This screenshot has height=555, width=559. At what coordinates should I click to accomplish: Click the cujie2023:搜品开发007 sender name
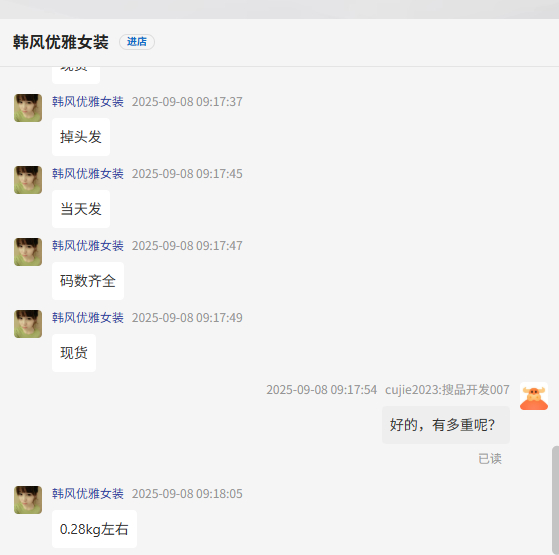click(447, 390)
